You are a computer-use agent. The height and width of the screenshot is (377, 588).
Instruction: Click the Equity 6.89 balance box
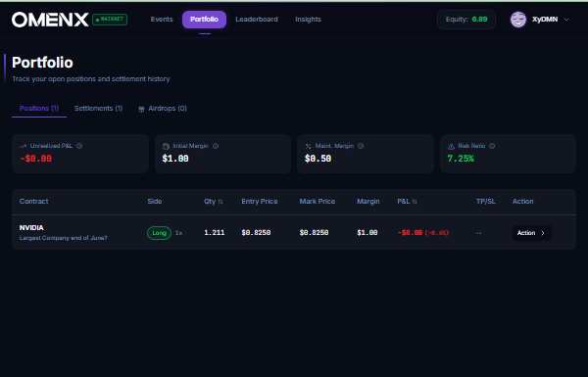tap(466, 20)
